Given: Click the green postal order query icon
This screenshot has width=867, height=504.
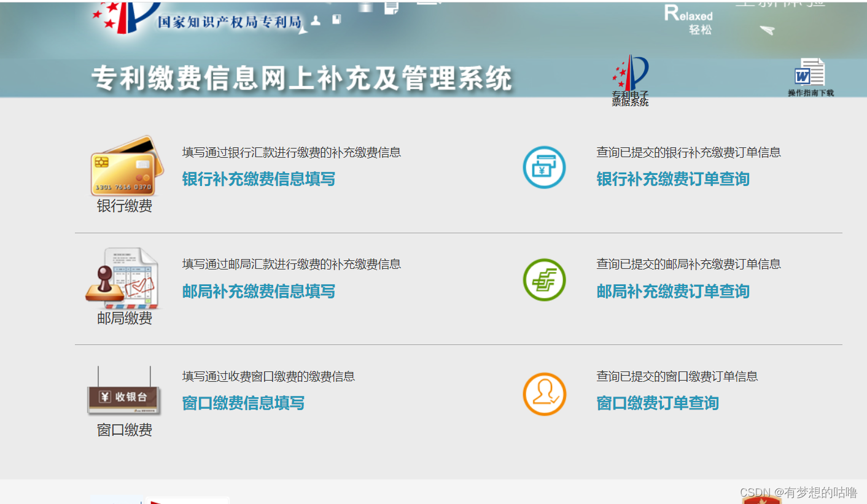Looking at the screenshot, I should [544, 279].
